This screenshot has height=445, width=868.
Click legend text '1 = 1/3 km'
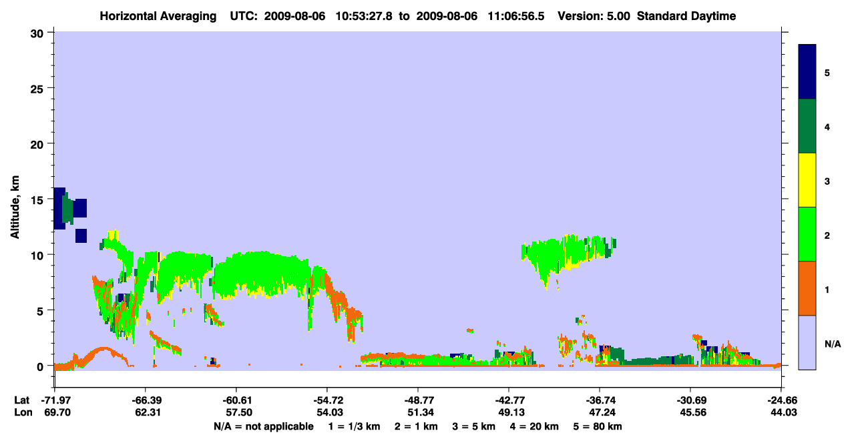click(x=355, y=426)
